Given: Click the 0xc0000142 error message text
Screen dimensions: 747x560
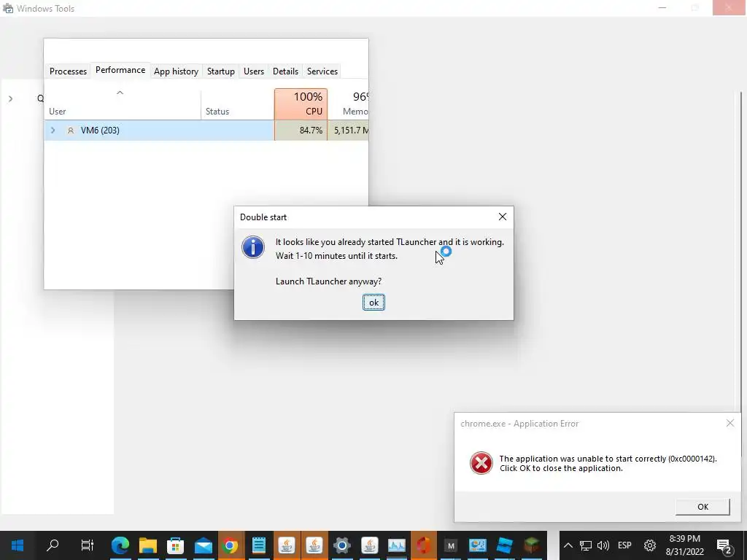Looking at the screenshot, I should point(608,463).
